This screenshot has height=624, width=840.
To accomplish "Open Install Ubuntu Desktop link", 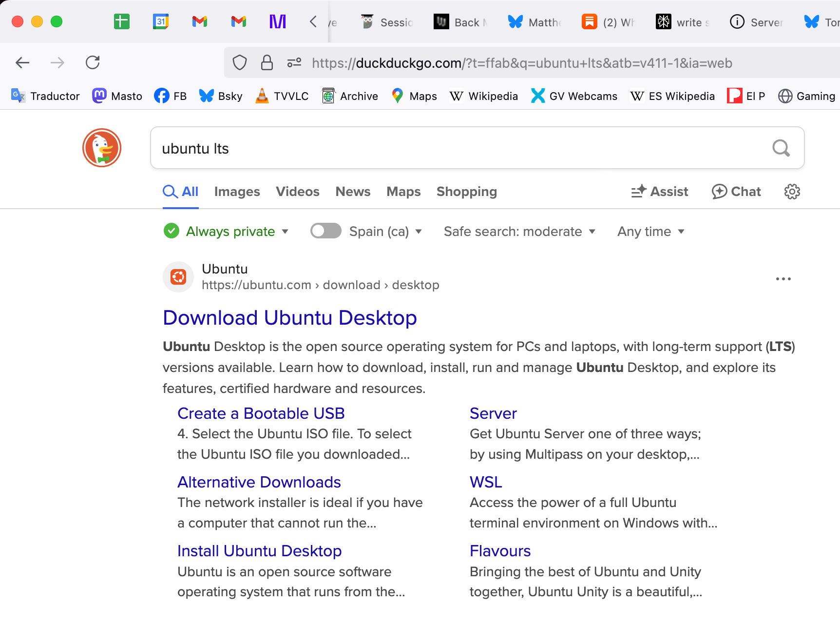I will pos(260,551).
